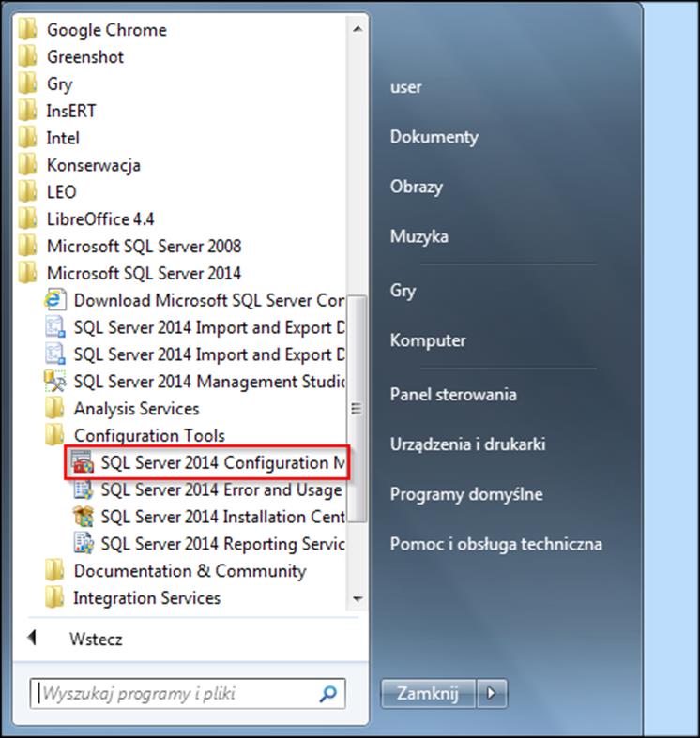Open the user personal folder
The height and width of the screenshot is (738, 700).
tap(406, 87)
